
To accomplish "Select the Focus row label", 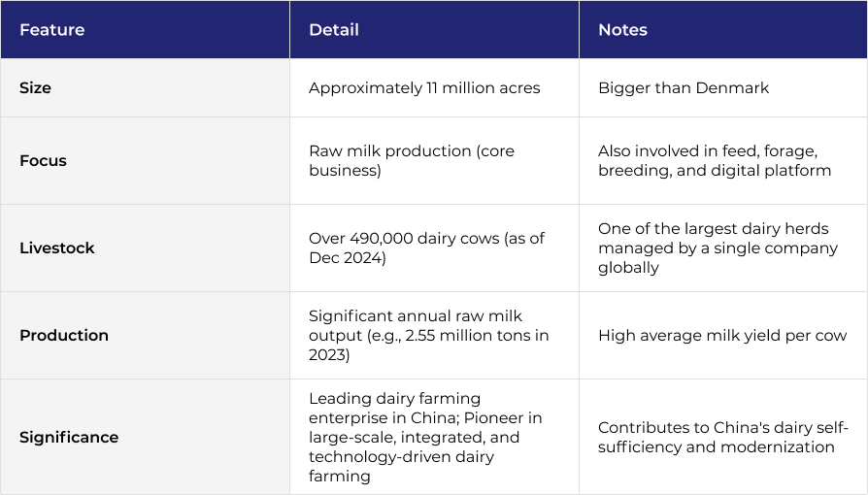I will click(x=43, y=160).
